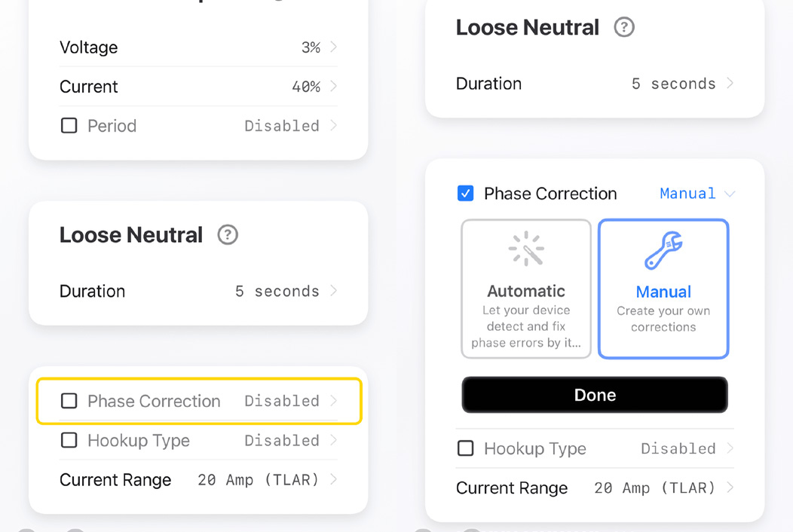Image resolution: width=793 pixels, height=532 pixels.
Task: Expand the Voltage 3% row chevron
Action: coord(333,47)
